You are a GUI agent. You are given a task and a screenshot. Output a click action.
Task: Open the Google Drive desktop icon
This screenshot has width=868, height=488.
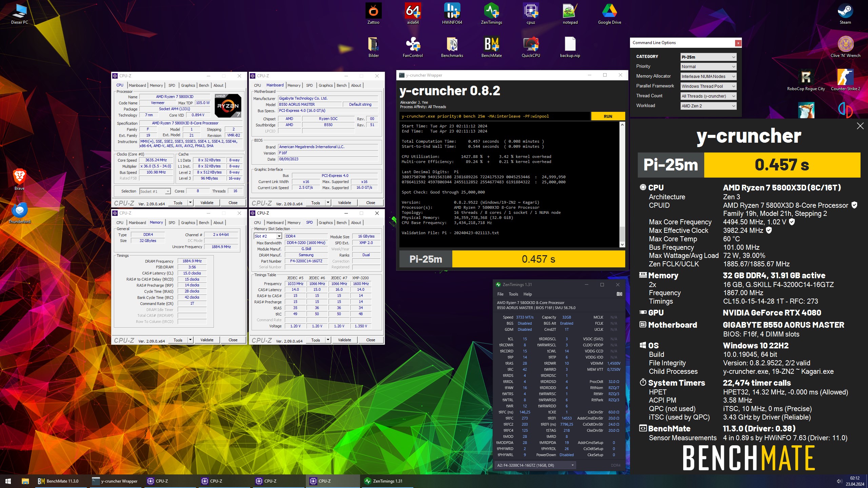point(609,14)
